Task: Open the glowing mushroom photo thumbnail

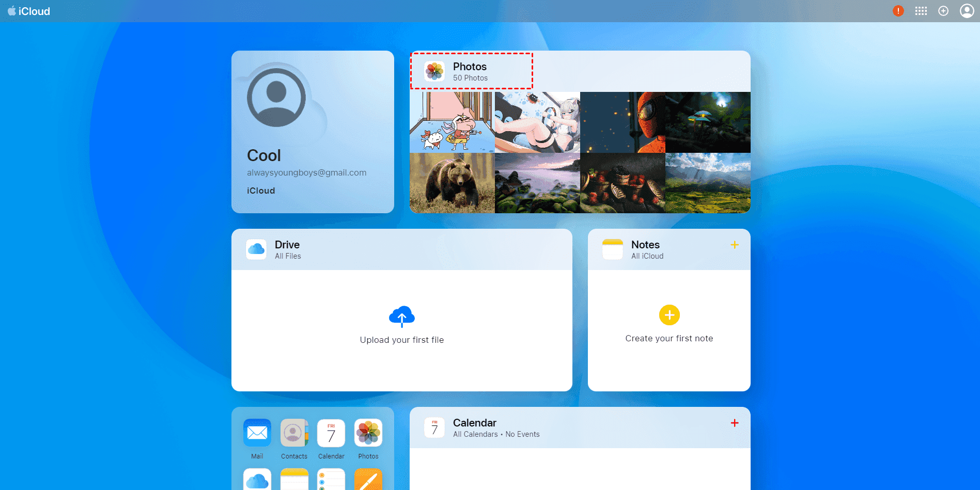Action: click(x=708, y=122)
